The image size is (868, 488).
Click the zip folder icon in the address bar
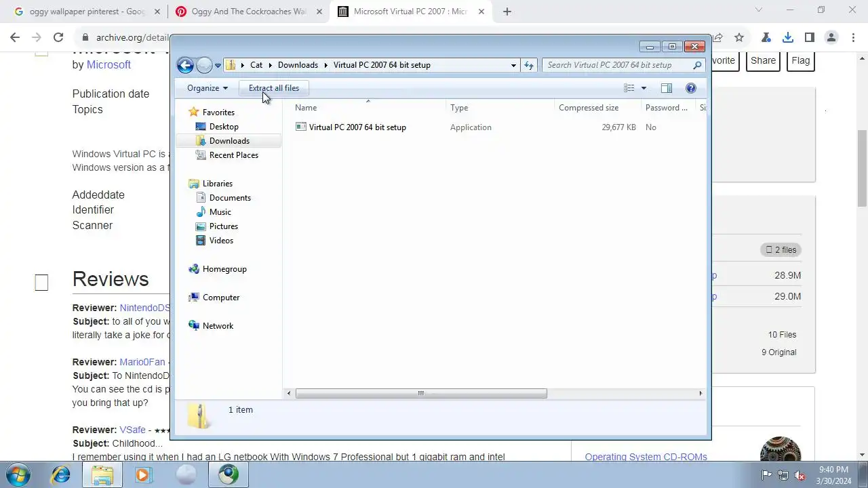tap(231, 65)
